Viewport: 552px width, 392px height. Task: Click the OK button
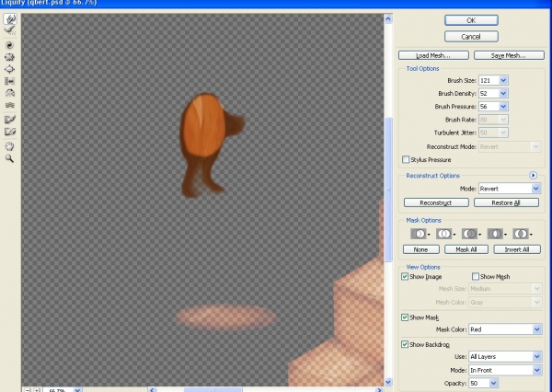click(471, 20)
